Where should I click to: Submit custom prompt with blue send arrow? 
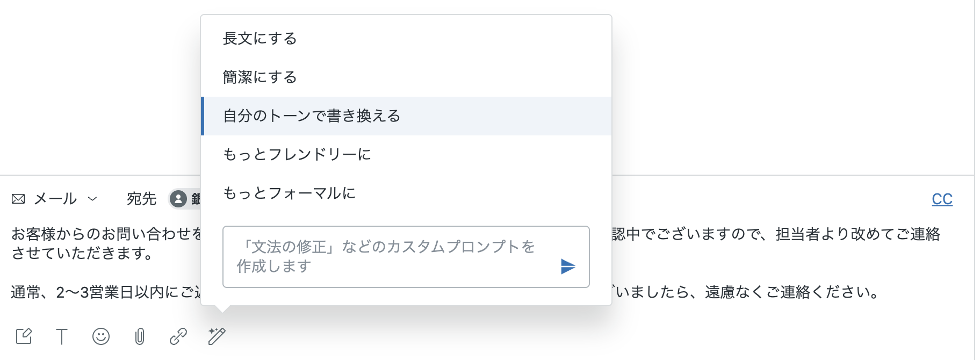click(x=568, y=267)
